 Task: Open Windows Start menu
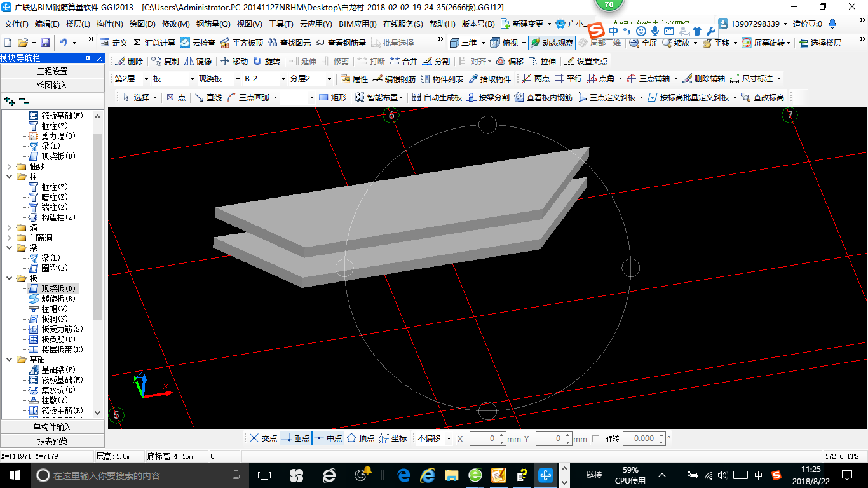pyautogui.click(x=14, y=475)
